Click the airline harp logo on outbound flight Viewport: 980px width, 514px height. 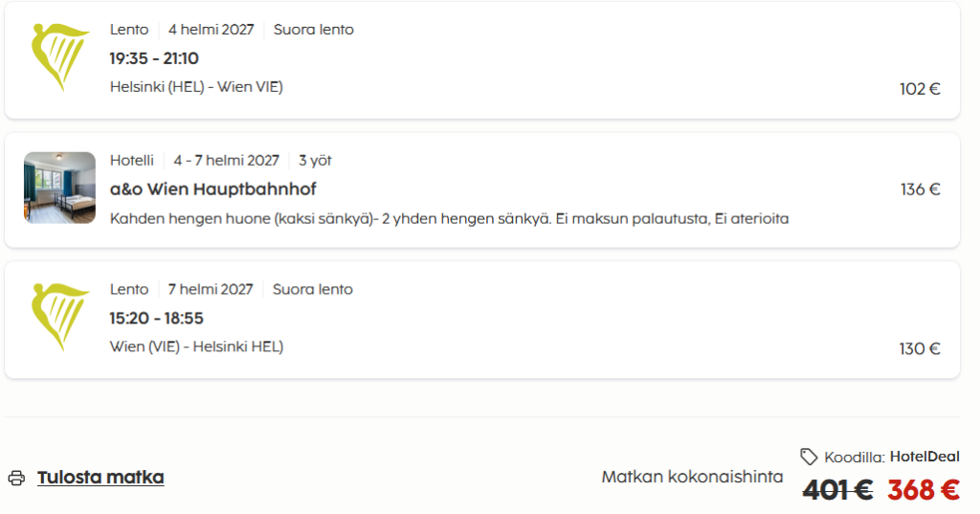pyautogui.click(x=60, y=56)
